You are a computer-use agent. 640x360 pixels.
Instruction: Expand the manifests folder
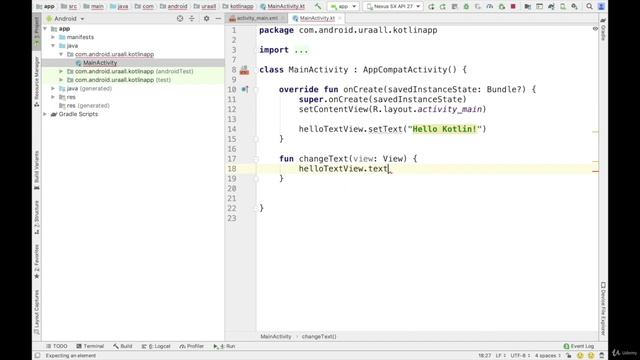[53, 37]
